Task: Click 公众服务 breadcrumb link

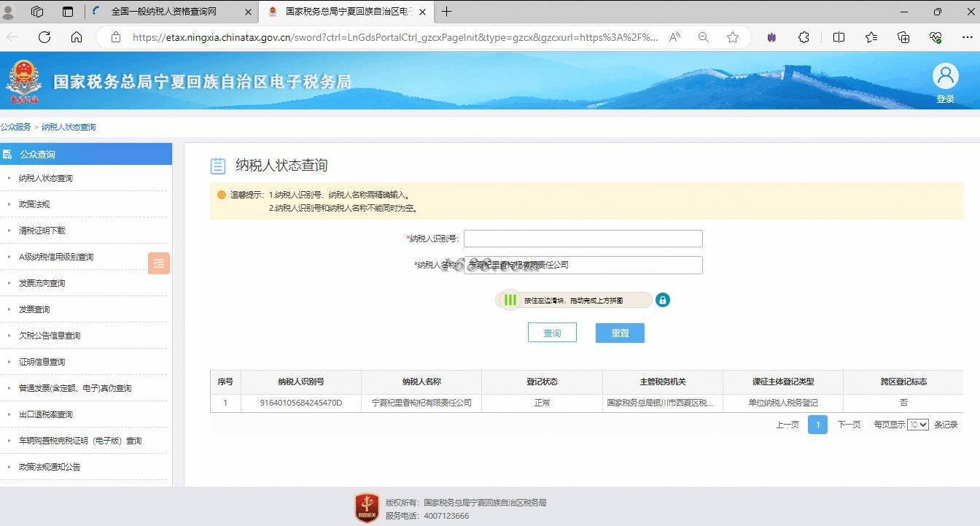Action: tap(16, 127)
